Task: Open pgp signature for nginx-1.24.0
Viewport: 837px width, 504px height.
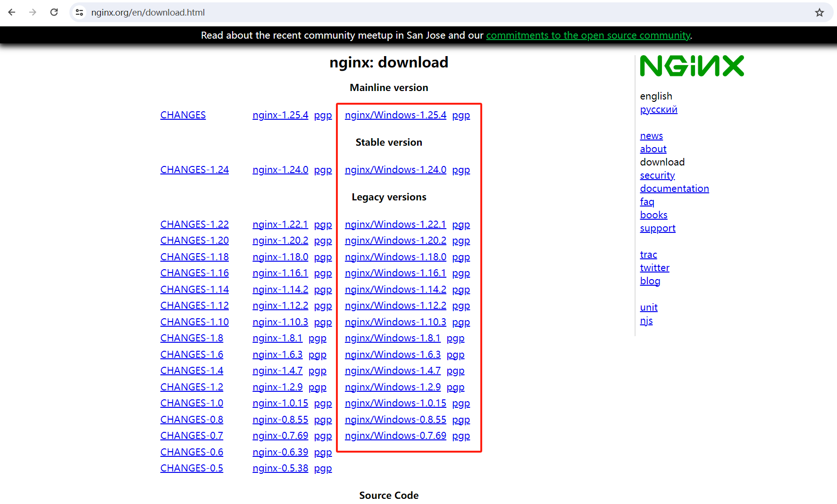Action: pos(323,170)
